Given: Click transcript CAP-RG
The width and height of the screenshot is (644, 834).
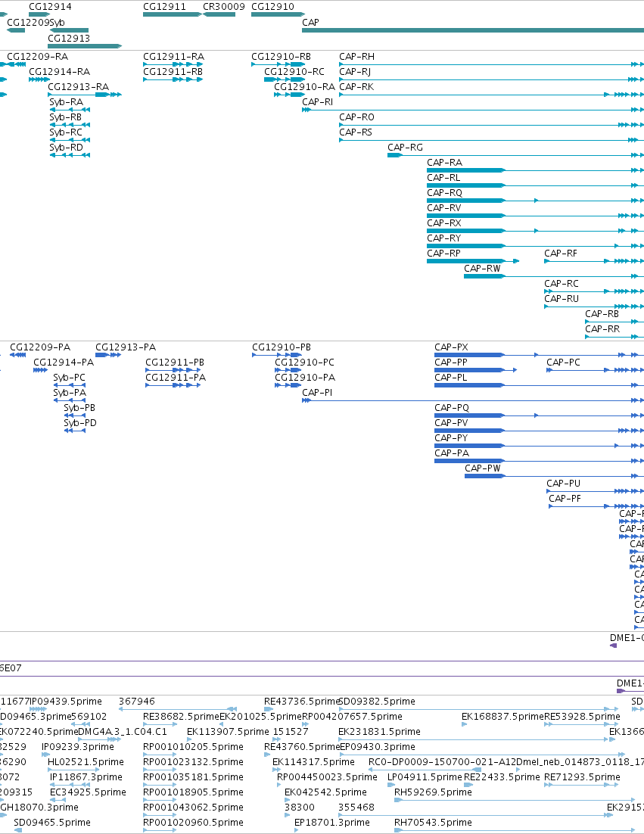Looking at the screenshot, I should click(405, 148).
